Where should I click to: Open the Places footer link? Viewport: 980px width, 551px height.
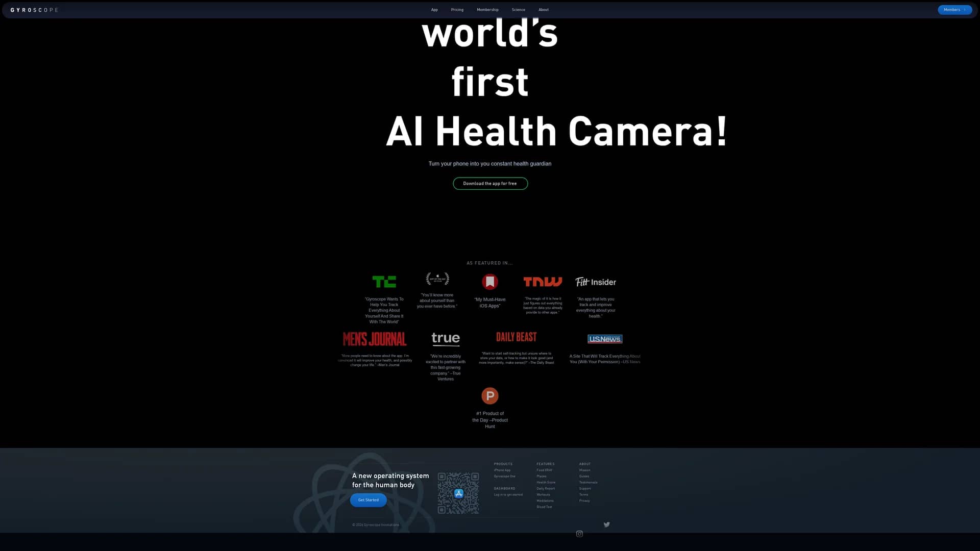click(x=542, y=477)
